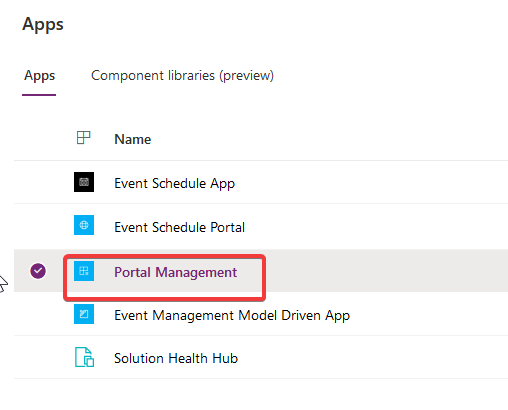Click the Solution Health Hub icon
508x410 pixels.
(84, 357)
